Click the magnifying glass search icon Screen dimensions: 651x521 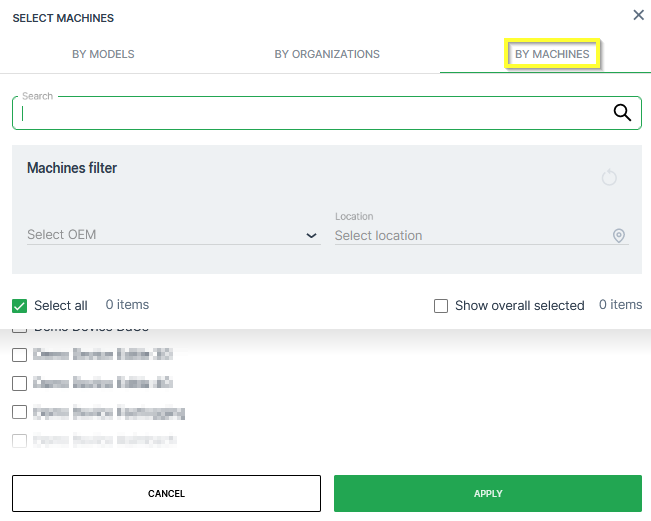click(x=622, y=113)
